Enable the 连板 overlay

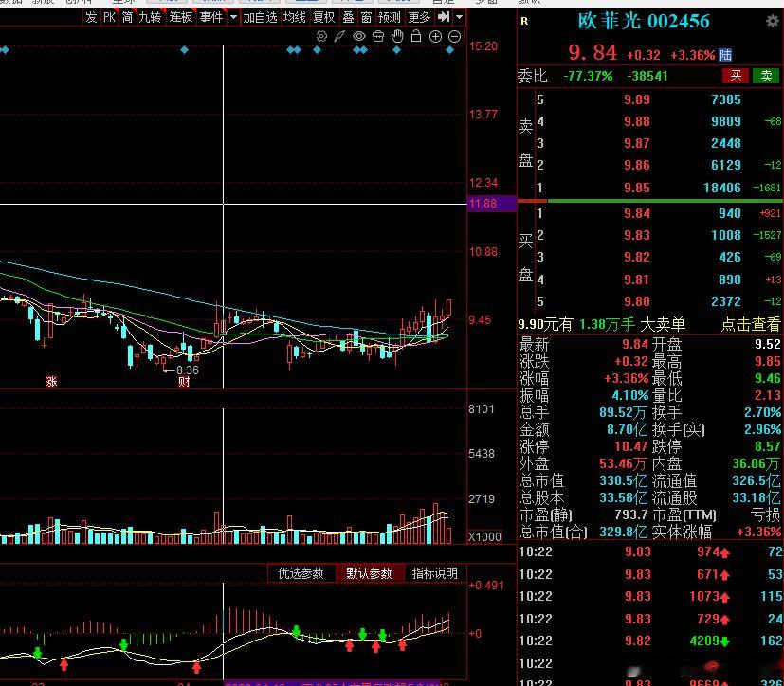[x=180, y=17]
